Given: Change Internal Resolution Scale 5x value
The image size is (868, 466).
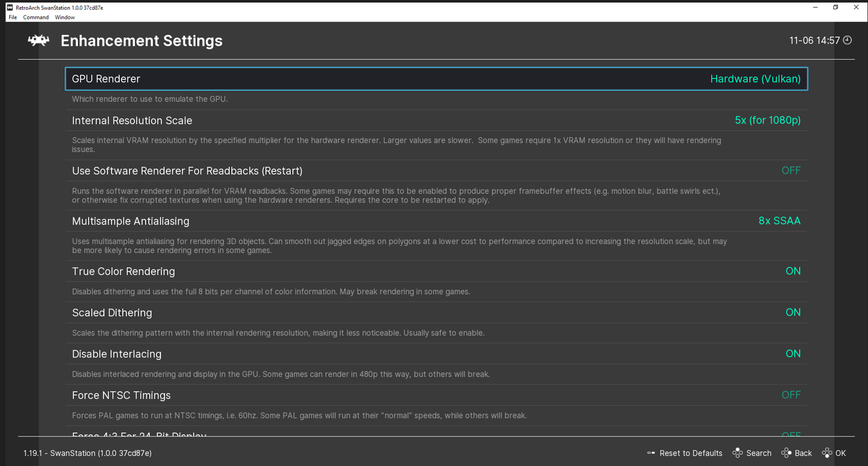Looking at the screenshot, I should click(768, 120).
